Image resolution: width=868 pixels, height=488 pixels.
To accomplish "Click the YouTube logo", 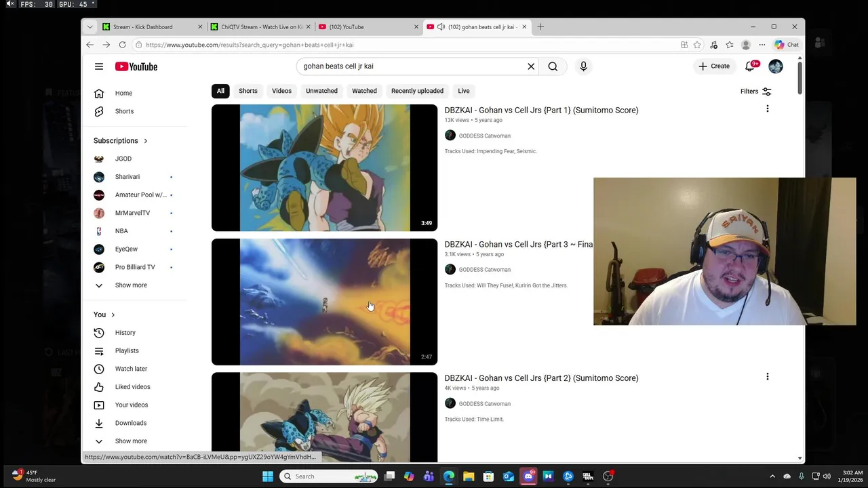I will pos(136,66).
